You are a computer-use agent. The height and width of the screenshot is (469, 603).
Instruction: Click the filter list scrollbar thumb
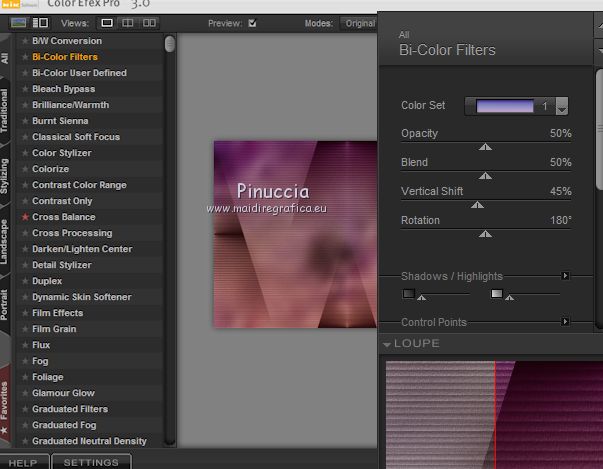170,44
